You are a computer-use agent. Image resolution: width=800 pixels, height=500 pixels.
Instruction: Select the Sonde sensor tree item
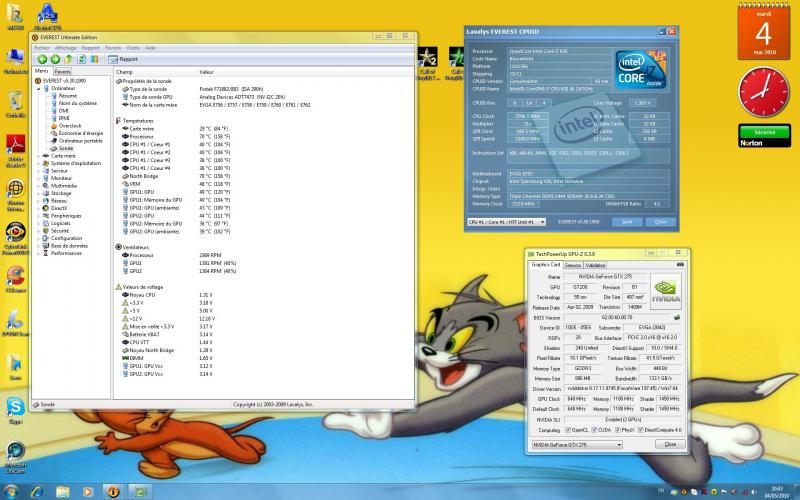tap(66, 148)
